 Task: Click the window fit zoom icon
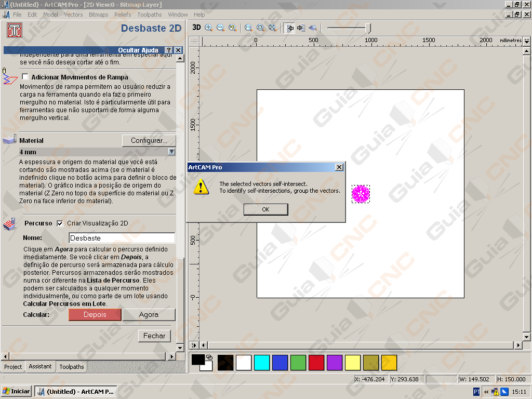coord(261,28)
